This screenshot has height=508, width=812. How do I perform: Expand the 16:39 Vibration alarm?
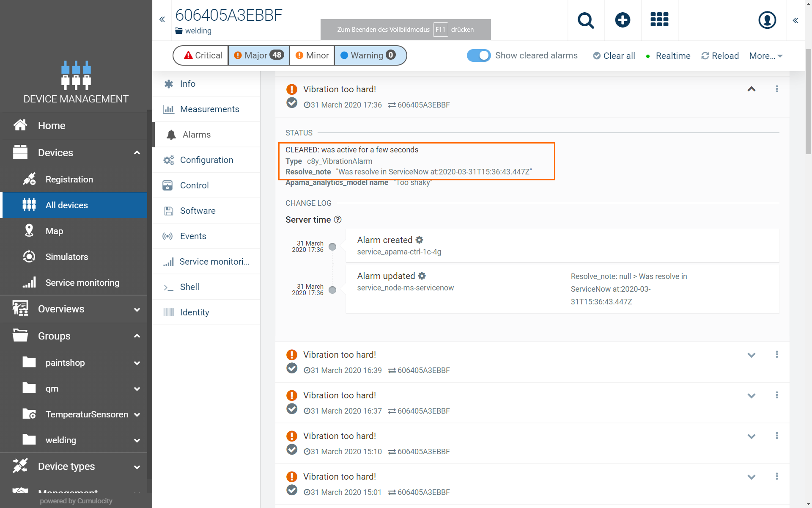[x=752, y=355]
